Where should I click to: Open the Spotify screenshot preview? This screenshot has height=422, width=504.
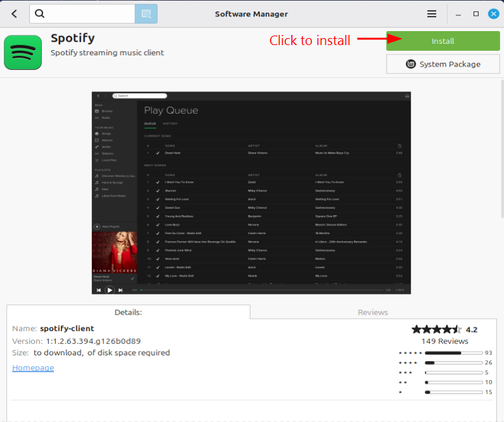tap(251, 193)
